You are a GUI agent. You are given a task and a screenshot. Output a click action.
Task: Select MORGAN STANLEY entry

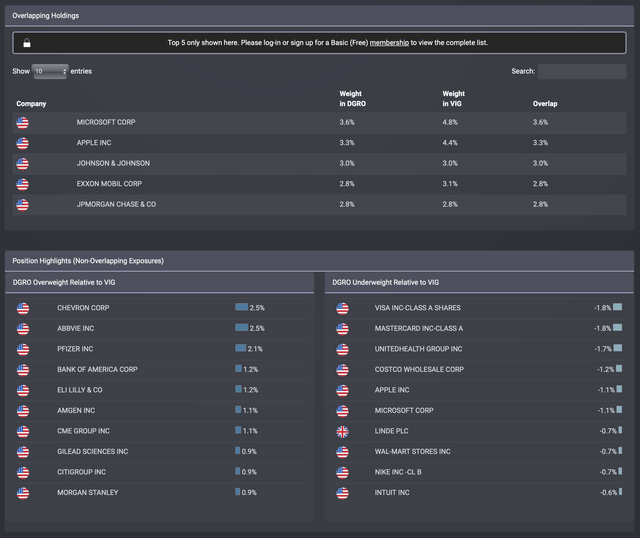[x=88, y=492]
